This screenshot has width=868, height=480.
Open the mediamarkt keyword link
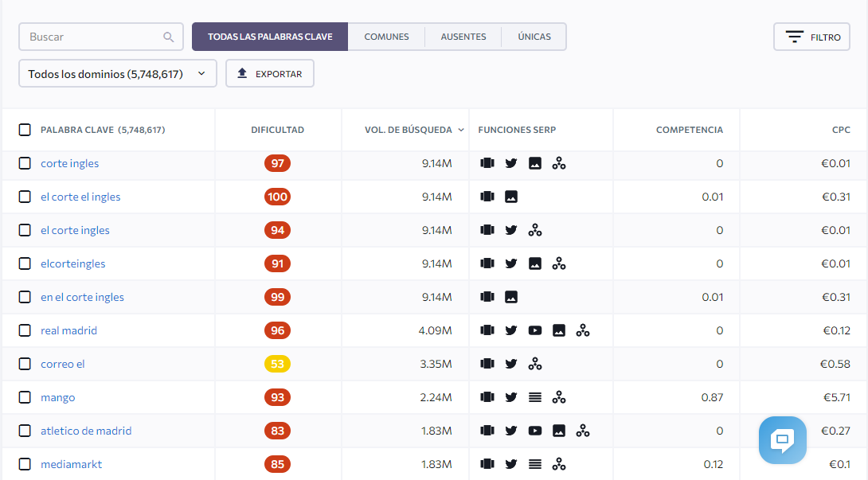coord(72,464)
